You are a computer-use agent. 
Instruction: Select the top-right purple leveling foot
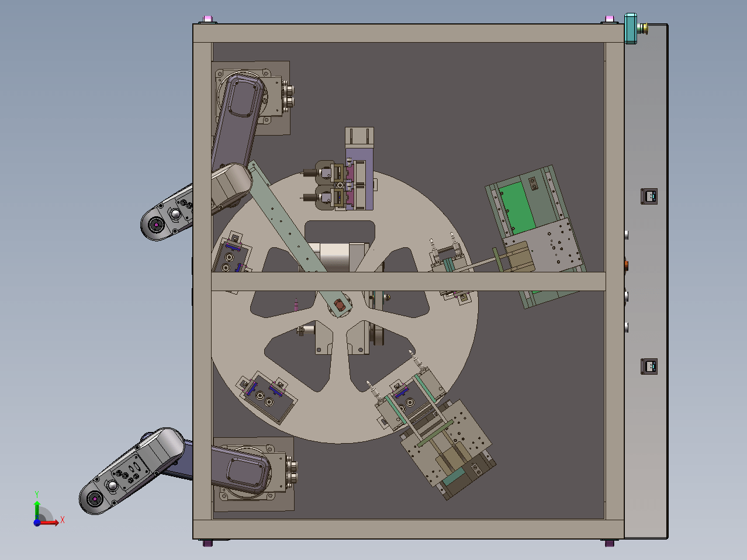(609, 20)
